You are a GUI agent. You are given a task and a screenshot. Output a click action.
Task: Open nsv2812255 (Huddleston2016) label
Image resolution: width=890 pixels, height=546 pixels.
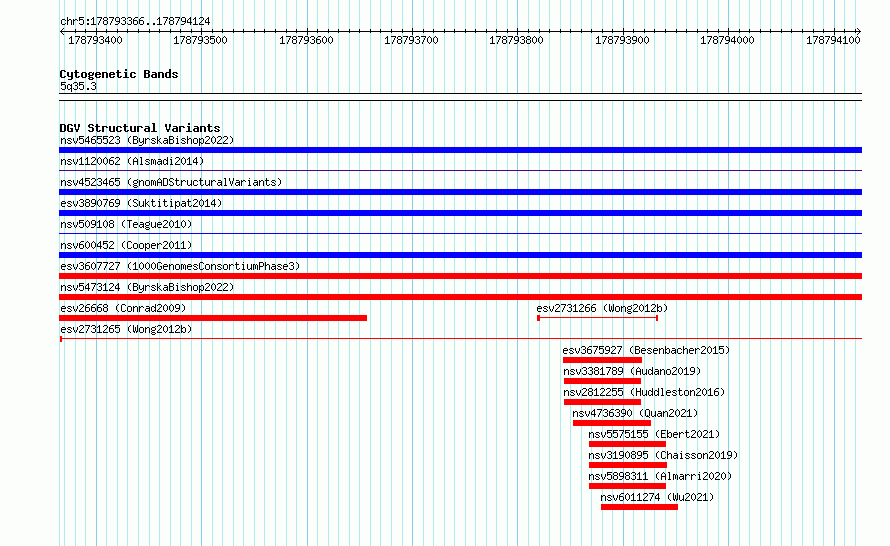point(644,392)
